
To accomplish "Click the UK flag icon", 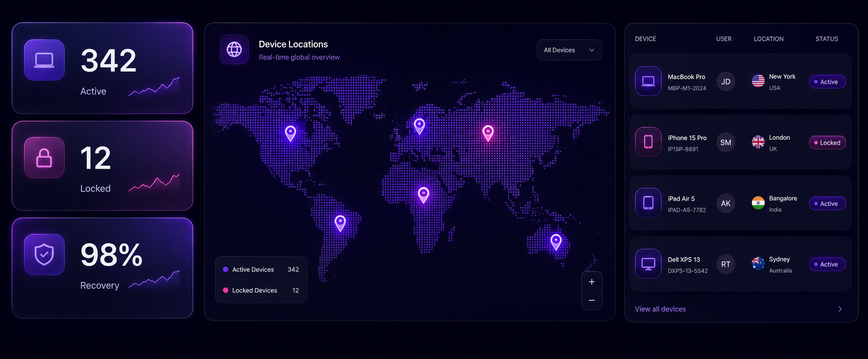I will click(758, 142).
